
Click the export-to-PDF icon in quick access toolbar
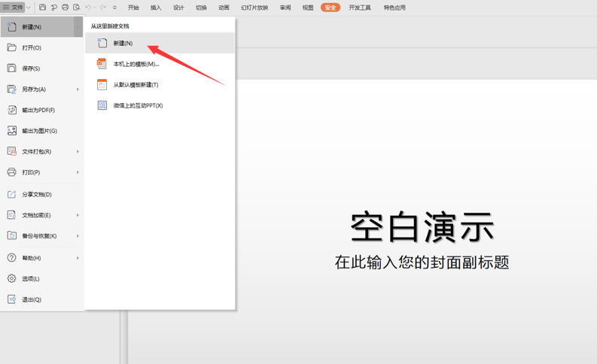53,8
